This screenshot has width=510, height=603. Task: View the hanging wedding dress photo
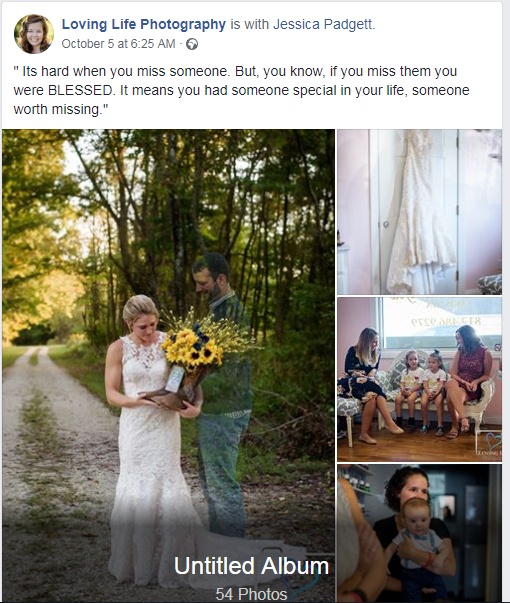tap(419, 212)
